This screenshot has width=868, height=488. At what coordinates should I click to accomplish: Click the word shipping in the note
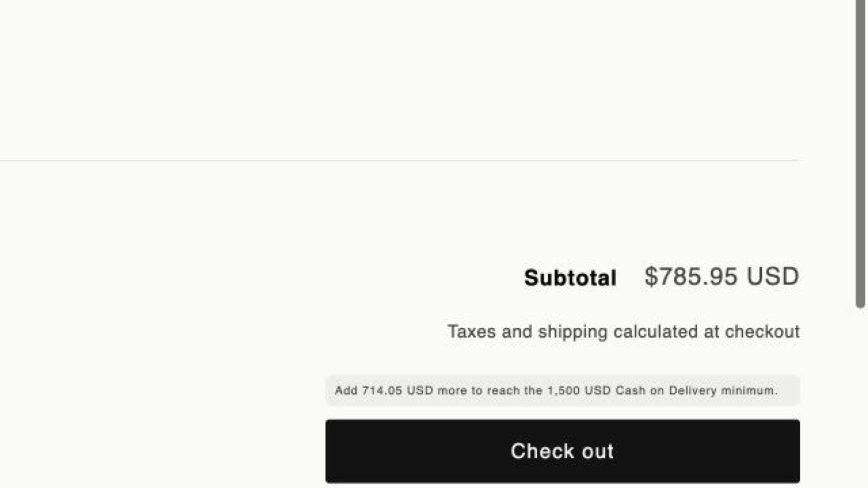(x=572, y=332)
